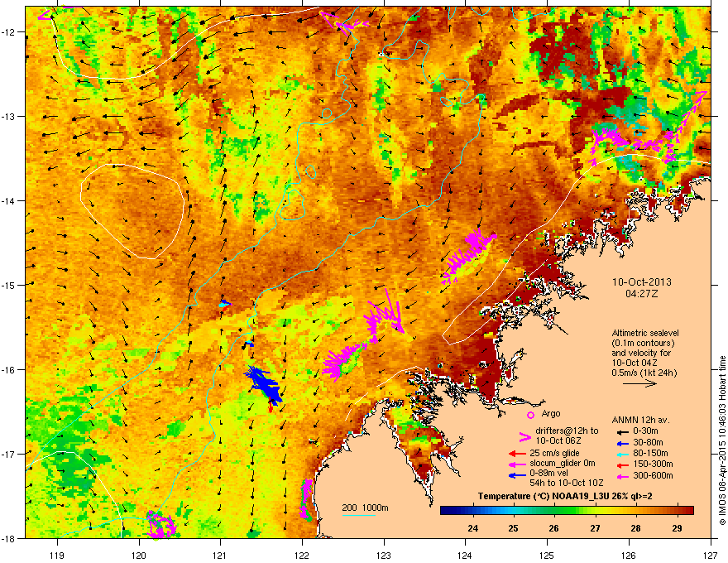Click the dark red end of colorbar

[689, 511]
